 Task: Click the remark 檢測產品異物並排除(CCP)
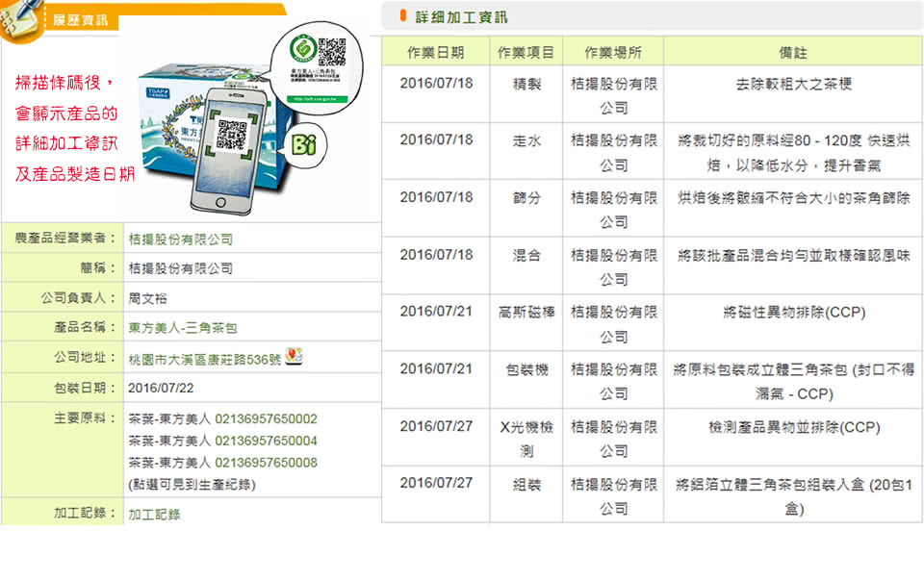[x=794, y=427]
